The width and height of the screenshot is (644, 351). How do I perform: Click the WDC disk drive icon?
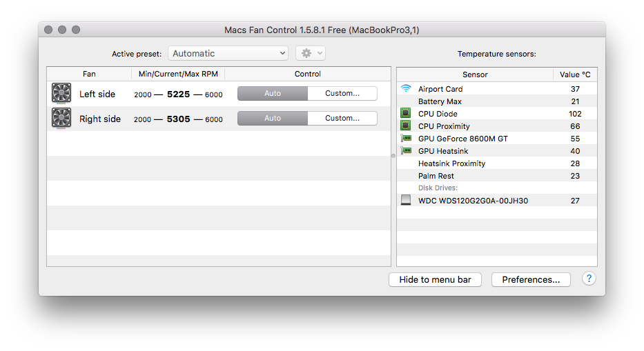click(x=406, y=200)
